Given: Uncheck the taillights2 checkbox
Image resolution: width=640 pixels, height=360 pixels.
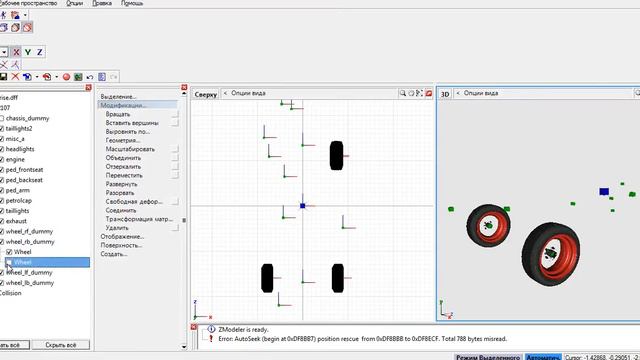Looking at the screenshot, I should (x=1, y=129).
